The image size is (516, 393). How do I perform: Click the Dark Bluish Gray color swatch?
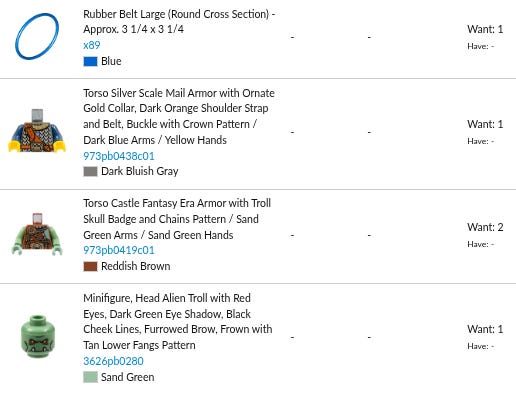(x=90, y=172)
